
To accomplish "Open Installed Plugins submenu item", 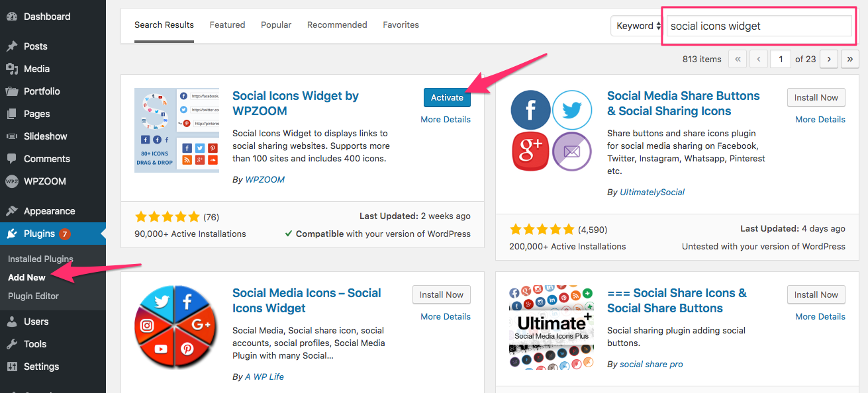I will tap(40, 259).
